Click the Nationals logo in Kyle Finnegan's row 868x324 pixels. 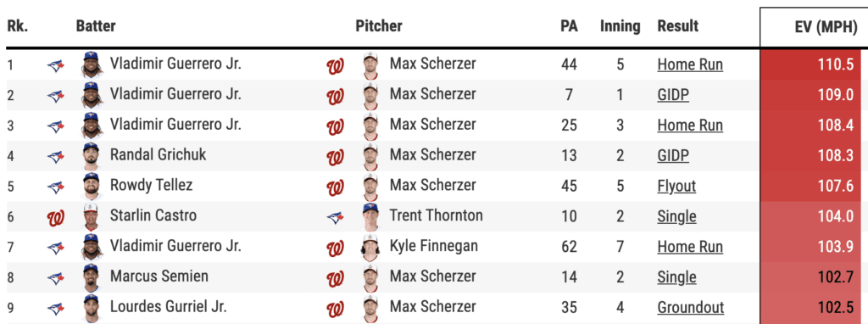(x=335, y=249)
